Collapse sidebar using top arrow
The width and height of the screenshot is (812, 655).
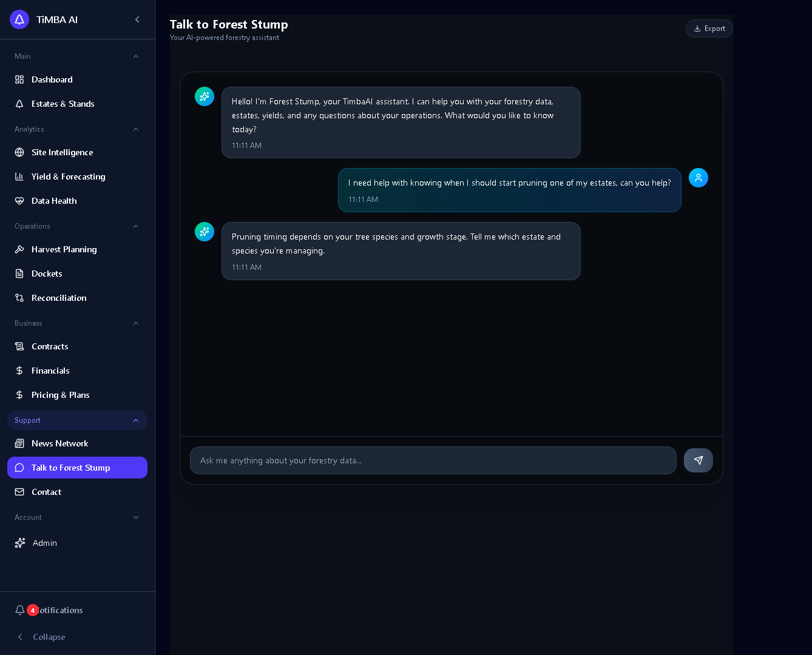(137, 19)
